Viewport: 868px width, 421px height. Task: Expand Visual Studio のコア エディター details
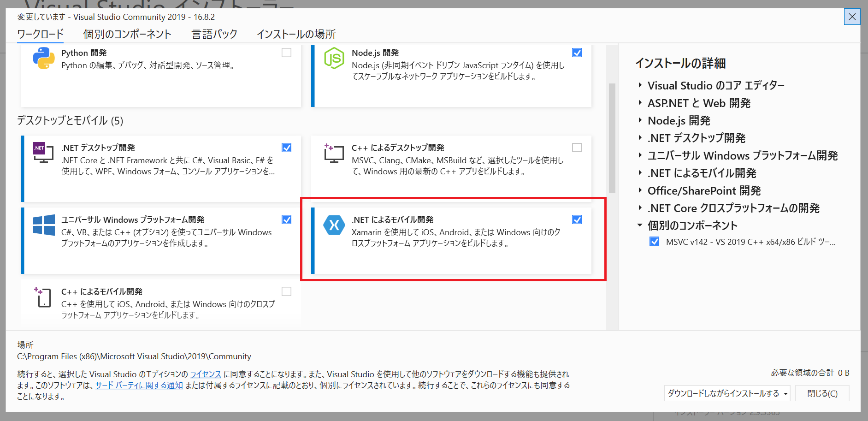(x=640, y=85)
